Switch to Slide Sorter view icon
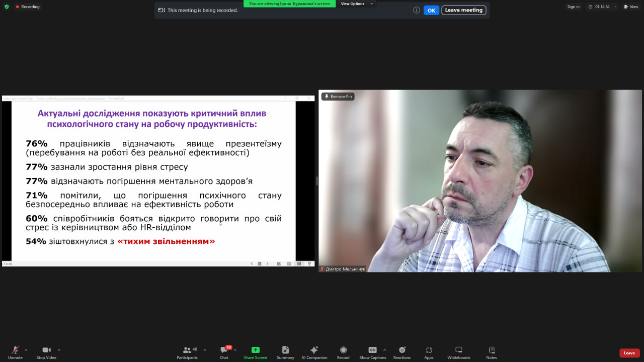Image resolution: width=644 pixels, height=362 pixels. pos(289,263)
